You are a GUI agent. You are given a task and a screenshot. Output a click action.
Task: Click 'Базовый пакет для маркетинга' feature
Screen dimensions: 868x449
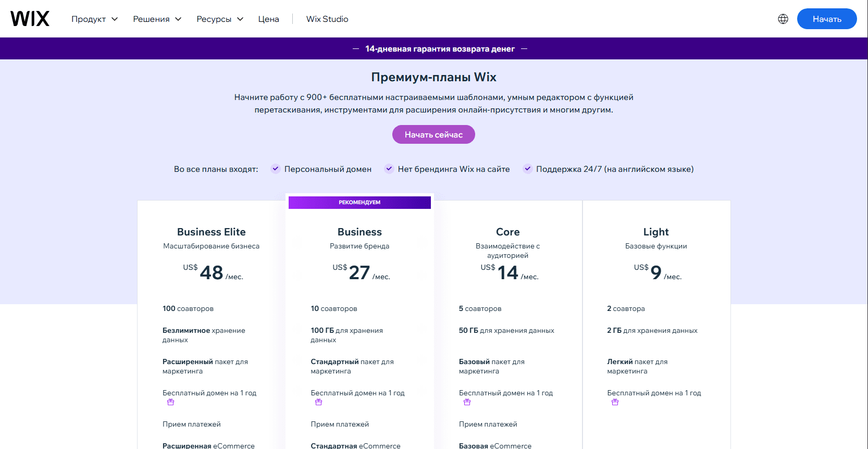coord(492,366)
